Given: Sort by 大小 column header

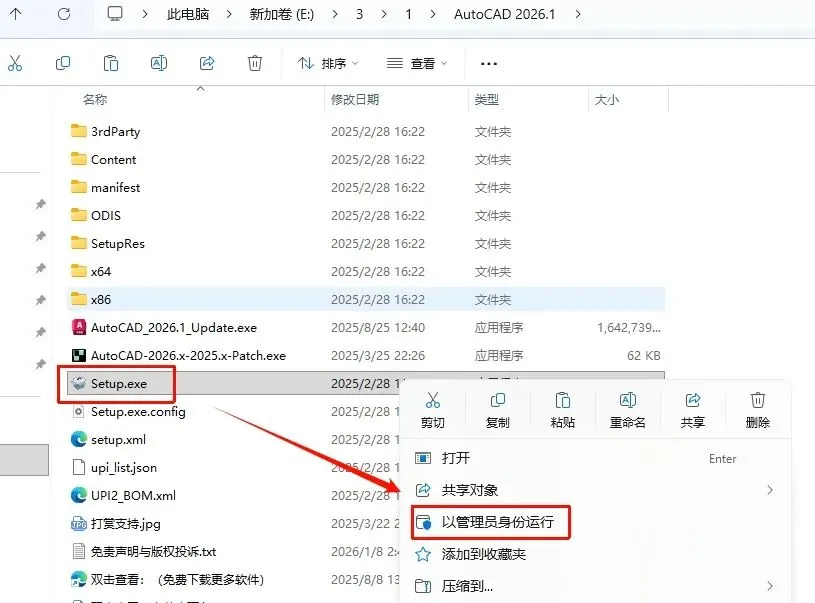Looking at the screenshot, I should [607, 99].
